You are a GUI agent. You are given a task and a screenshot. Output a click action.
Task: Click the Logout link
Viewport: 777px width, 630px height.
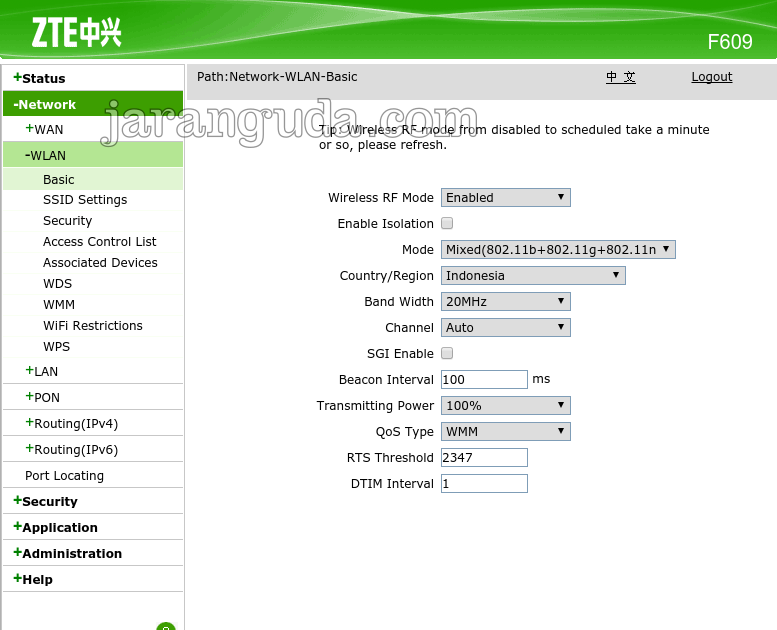[712, 77]
